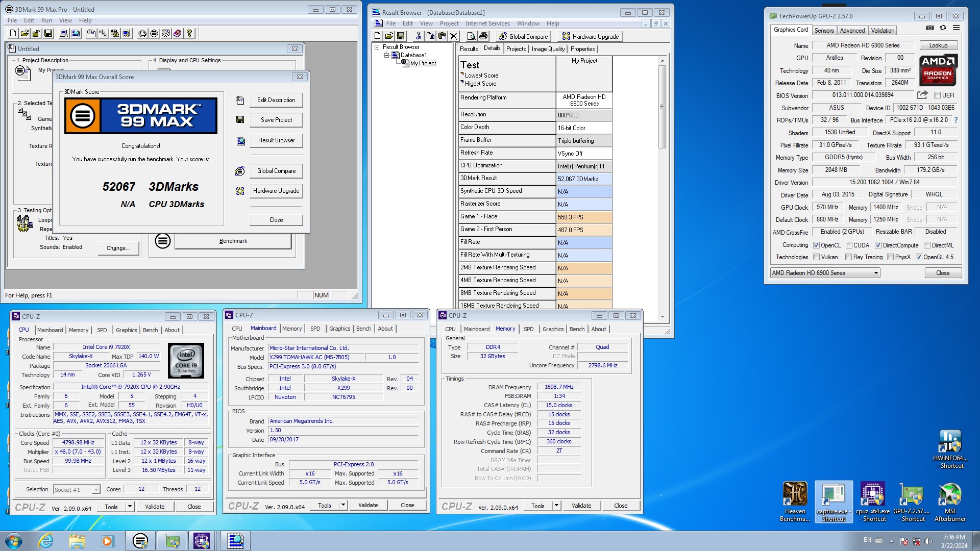Open the Run menu in 3DMark 99 Max
980x551 pixels.
[x=46, y=20]
